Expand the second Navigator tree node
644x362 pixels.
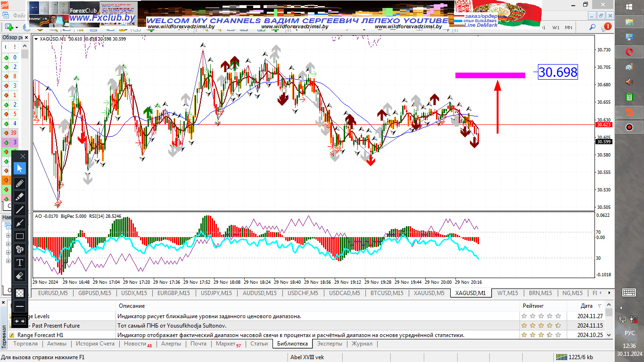(8, 244)
